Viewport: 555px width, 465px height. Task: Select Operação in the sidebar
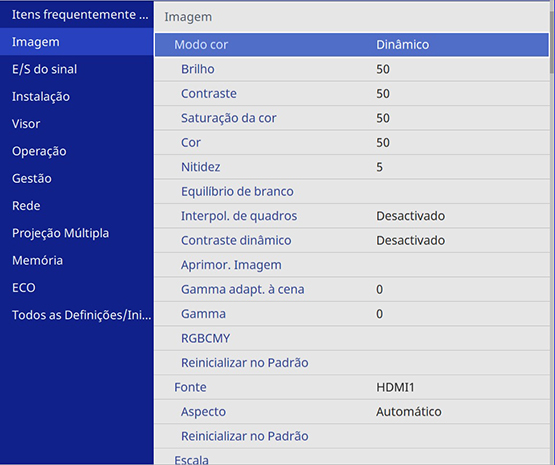[76, 151]
